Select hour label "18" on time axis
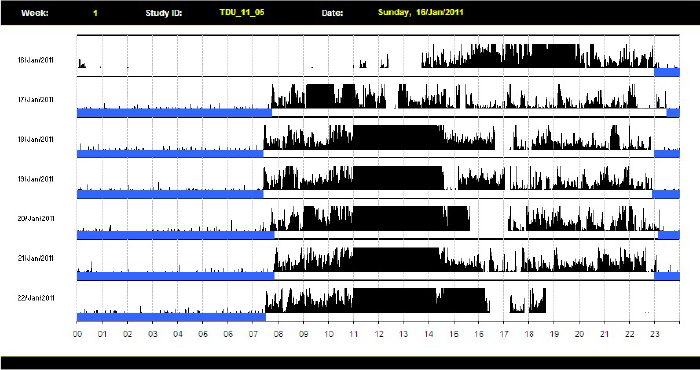This screenshot has width=700, height=370. 529,333
